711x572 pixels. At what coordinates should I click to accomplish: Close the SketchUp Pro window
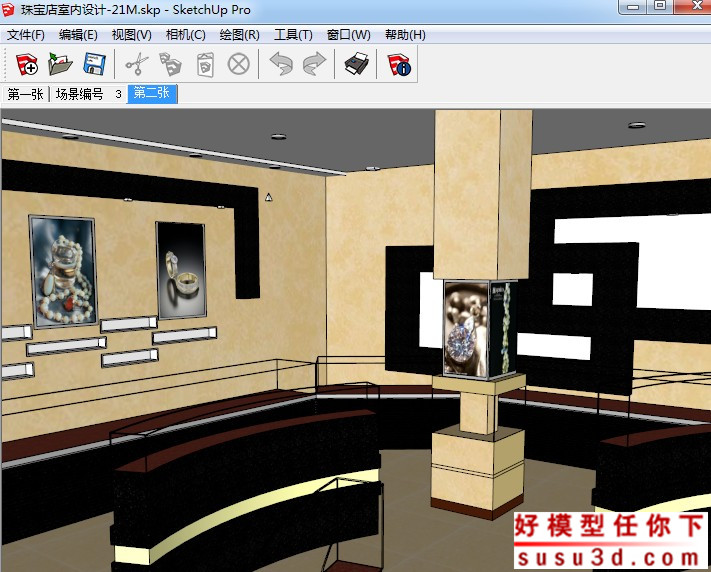pos(693,6)
